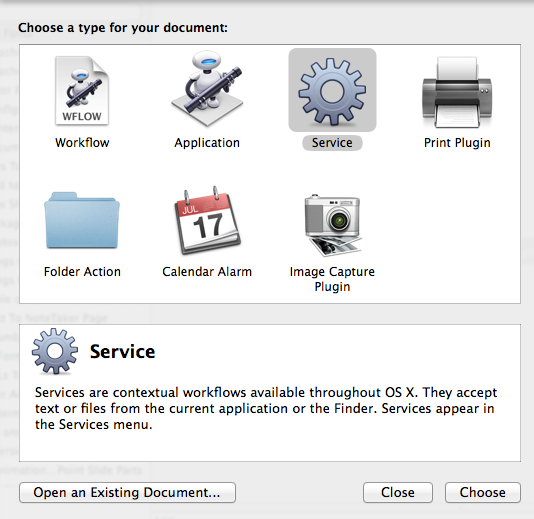Dismiss the dialog using Close button
This screenshot has height=519, width=534.
[398, 492]
